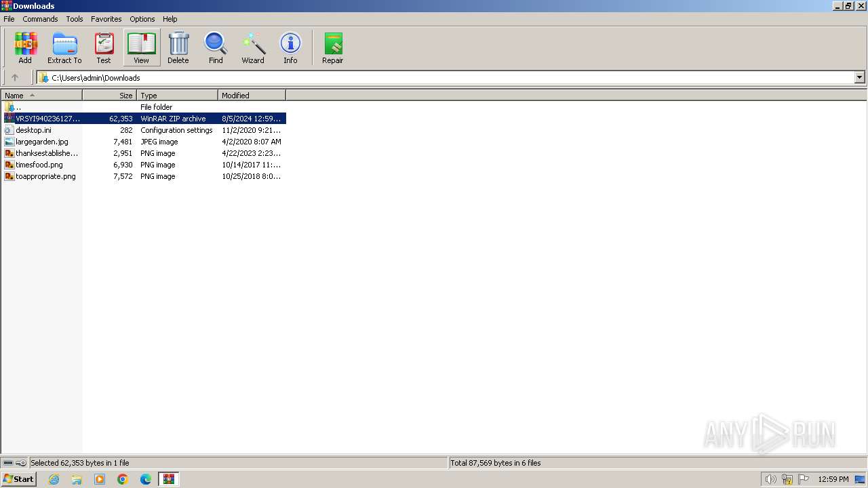Open Microsoft Edge from taskbar
The width and height of the screenshot is (868, 488).
pos(146,479)
